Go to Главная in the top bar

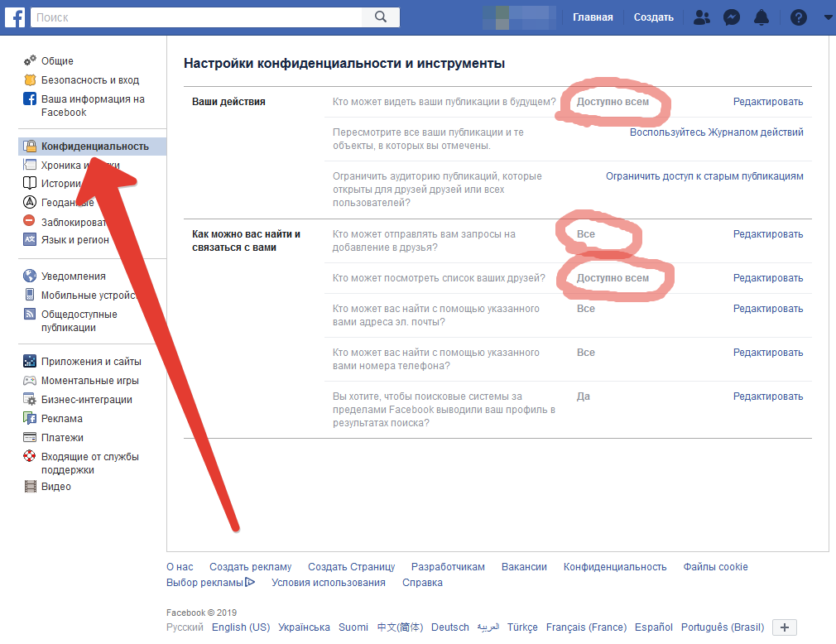point(593,17)
